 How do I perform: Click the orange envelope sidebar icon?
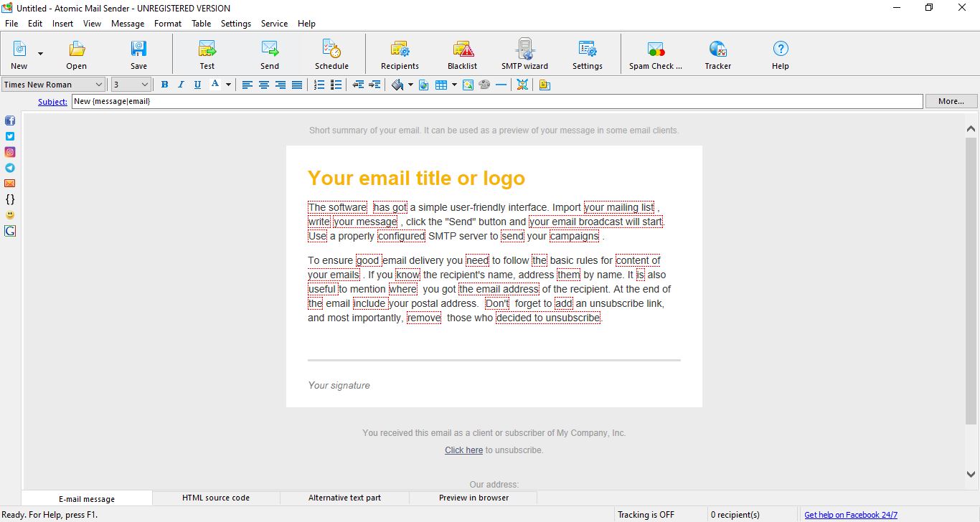[10, 184]
